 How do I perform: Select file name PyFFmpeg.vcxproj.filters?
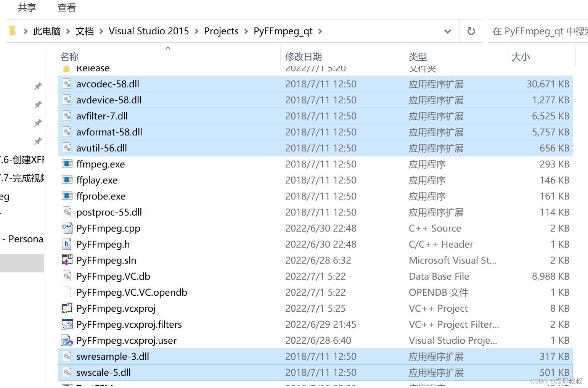(x=129, y=324)
